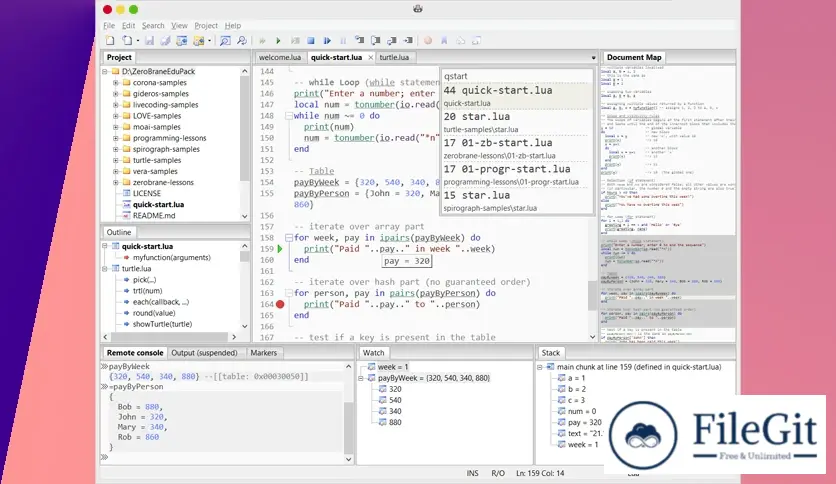Open Find in Files tool
The image size is (836, 484).
pyautogui.click(x=242, y=41)
